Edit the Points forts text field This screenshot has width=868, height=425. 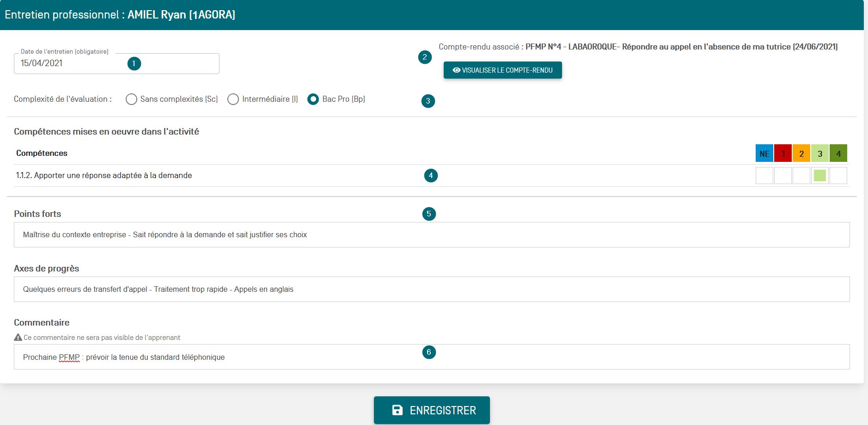point(432,235)
